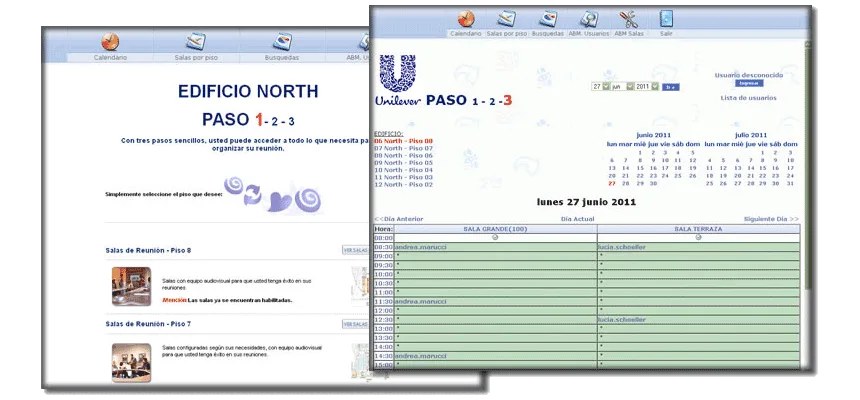This screenshot has width=860, height=400.
Task: Click the Usuario desconocido text
Action: [749, 75]
